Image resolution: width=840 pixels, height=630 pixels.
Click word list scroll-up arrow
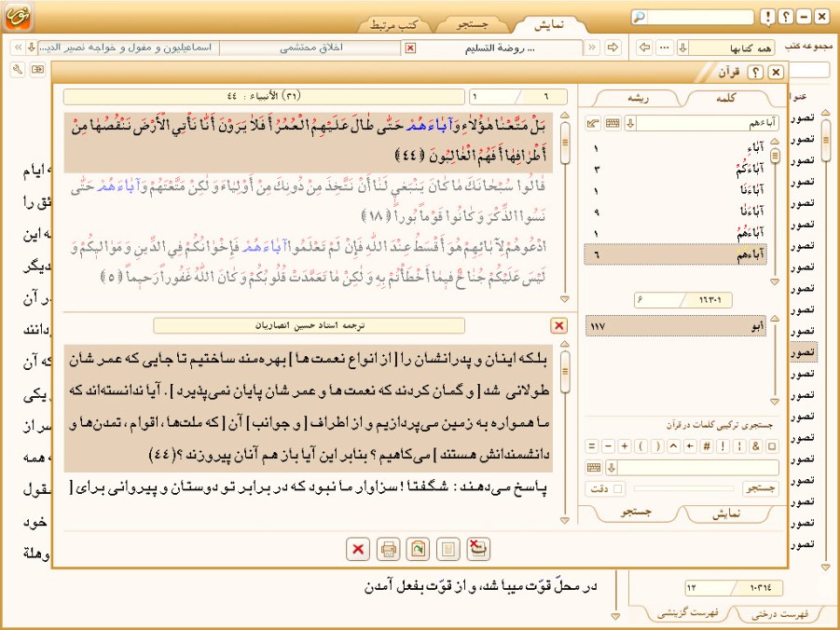point(775,142)
